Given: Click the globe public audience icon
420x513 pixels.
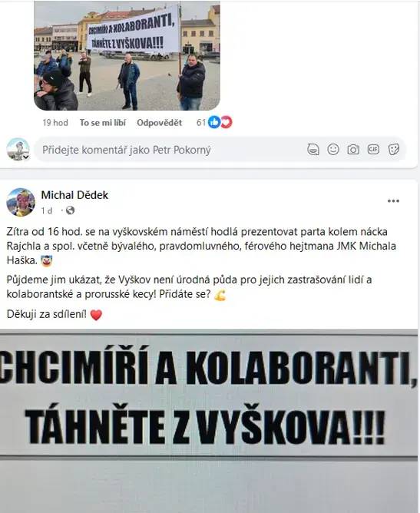Looking at the screenshot, I should [70, 210].
